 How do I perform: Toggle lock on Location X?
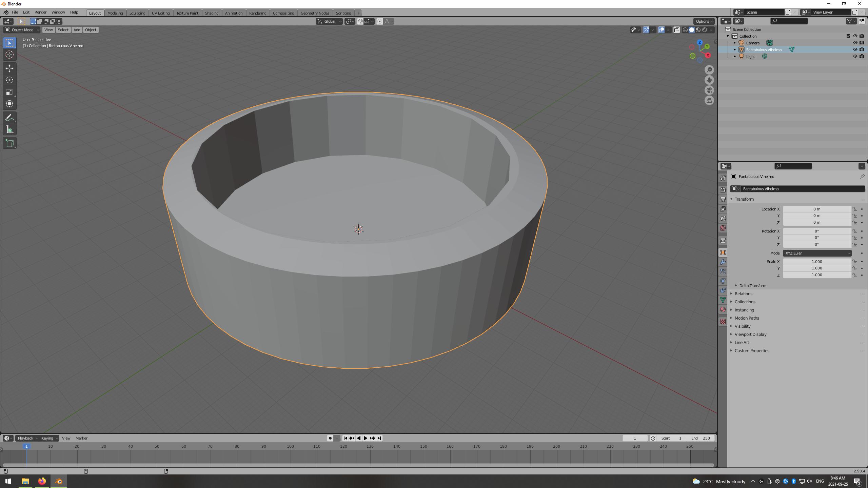[855, 209]
